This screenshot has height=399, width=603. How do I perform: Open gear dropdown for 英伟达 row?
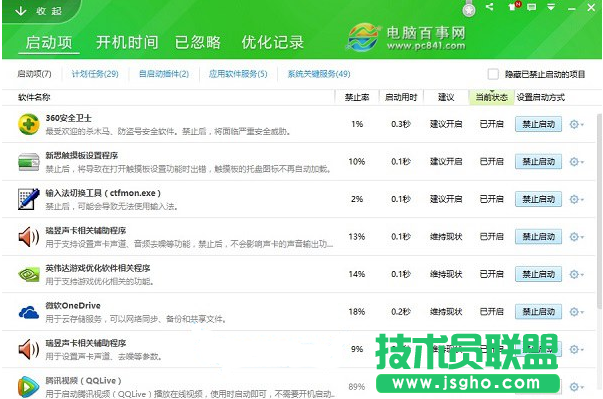(576, 274)
